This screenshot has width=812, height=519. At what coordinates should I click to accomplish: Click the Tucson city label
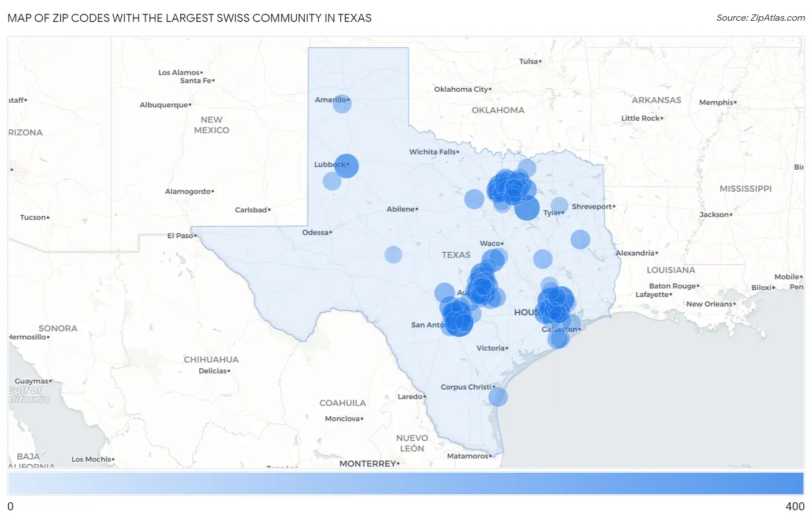click(x=35, y=217)
